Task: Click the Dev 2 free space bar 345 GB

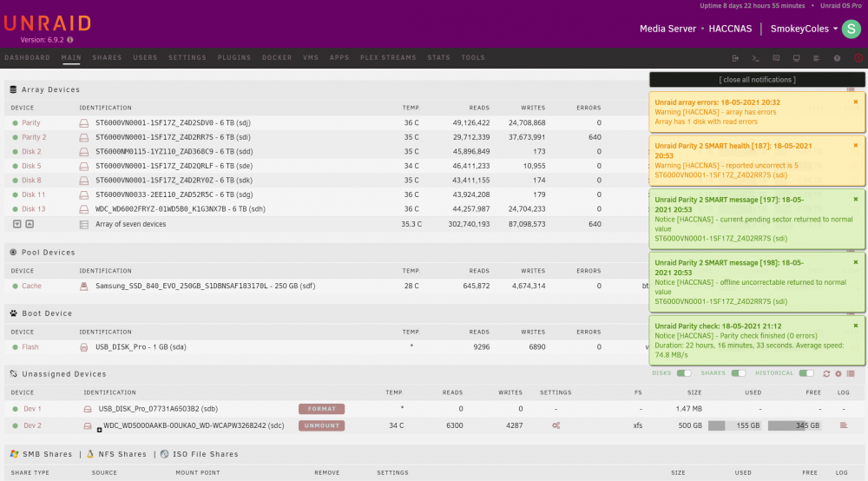Action: click(x=794, y=425)
